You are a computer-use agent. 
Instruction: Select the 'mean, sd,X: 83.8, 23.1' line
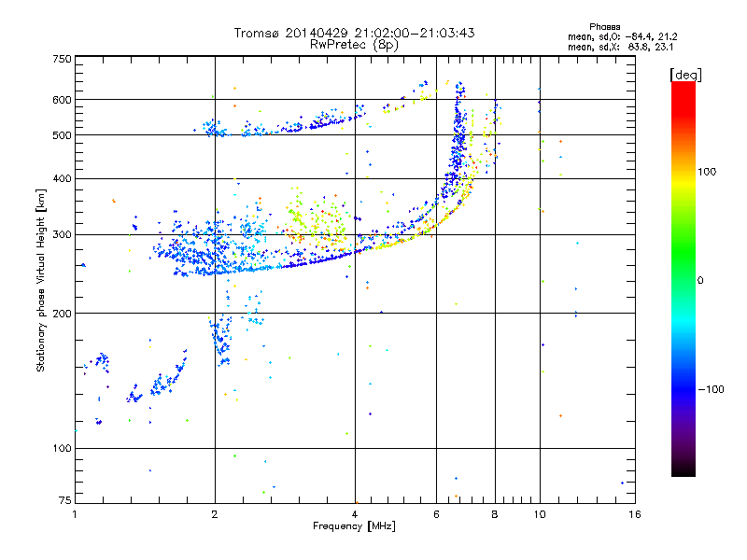pyautogui.click(x=620, y=47)
